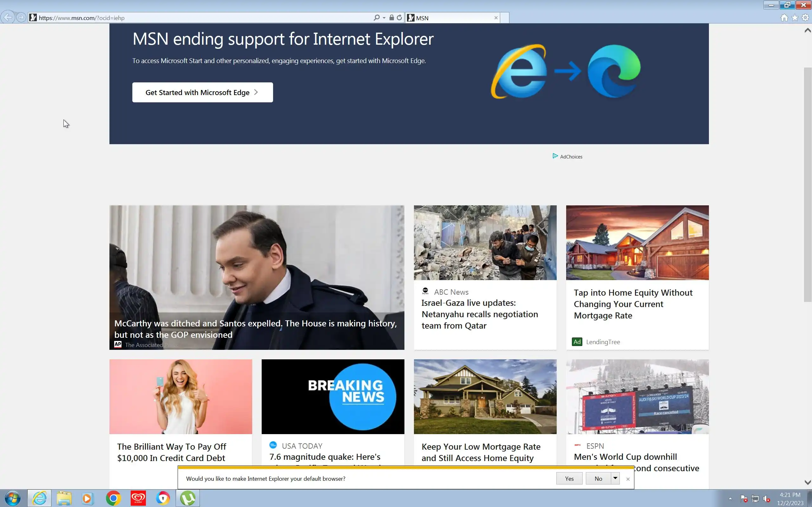Click the security lock icon in address bar
Image resolution: width=812 pixels, height=507 pixels.
coord(392,18)
